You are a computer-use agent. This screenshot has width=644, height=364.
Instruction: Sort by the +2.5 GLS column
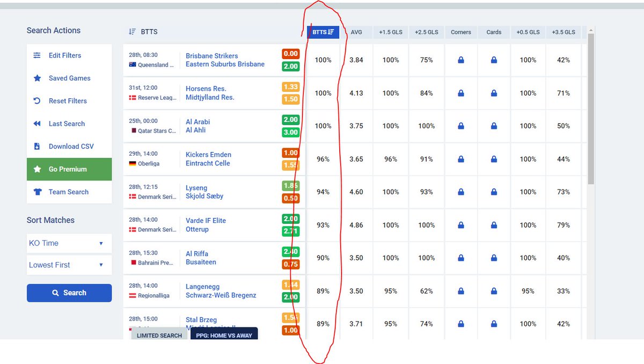[x=427, y=32]
